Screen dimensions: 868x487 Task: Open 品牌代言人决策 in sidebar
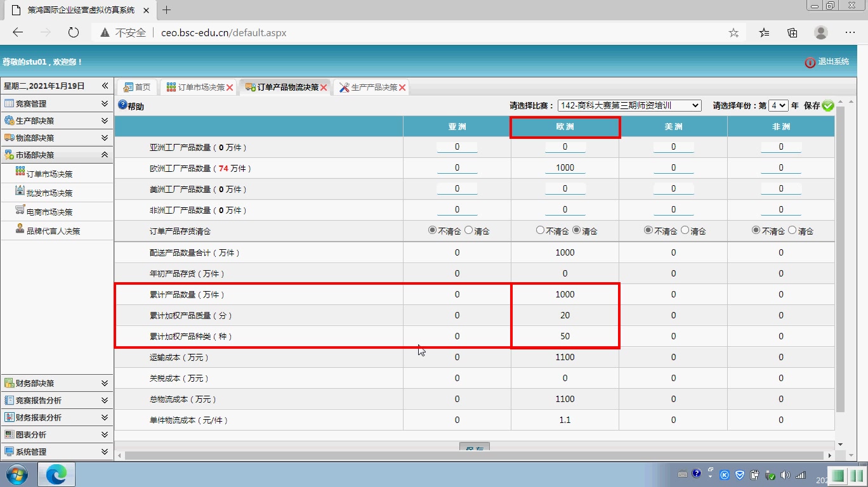coord(53,231)
